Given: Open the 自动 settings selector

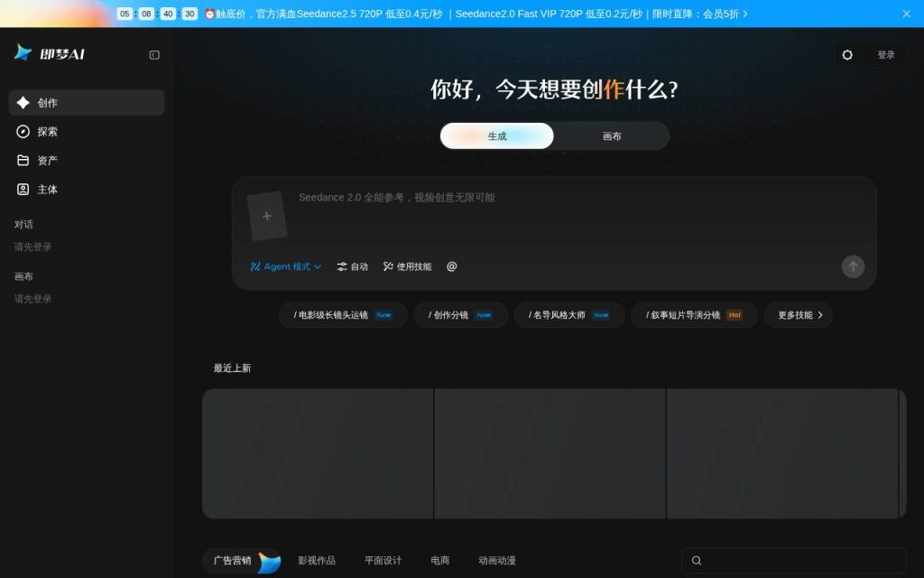Looking at the screenshot, I should (353, 266).
